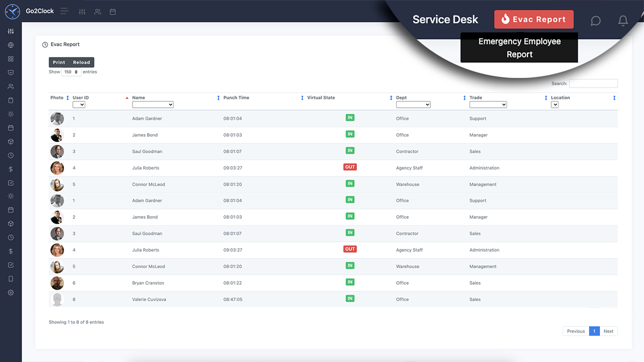The image size is (644, 362).
Task: Click the Go2Clock clock logo
Action: 12,11
